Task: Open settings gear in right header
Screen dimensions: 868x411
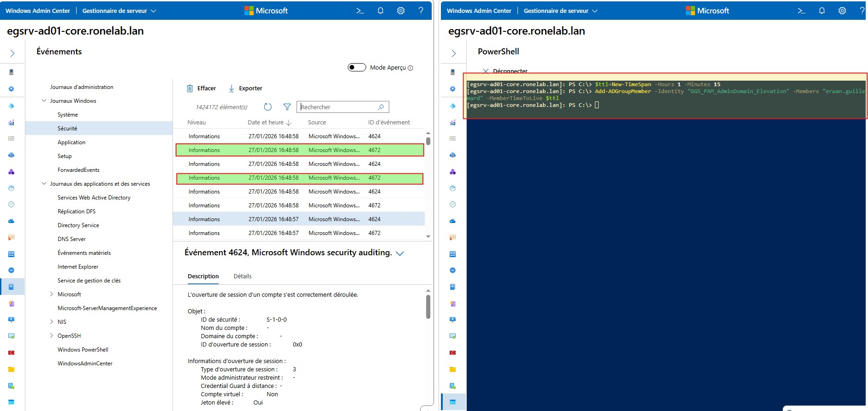Action: point(842,11)
